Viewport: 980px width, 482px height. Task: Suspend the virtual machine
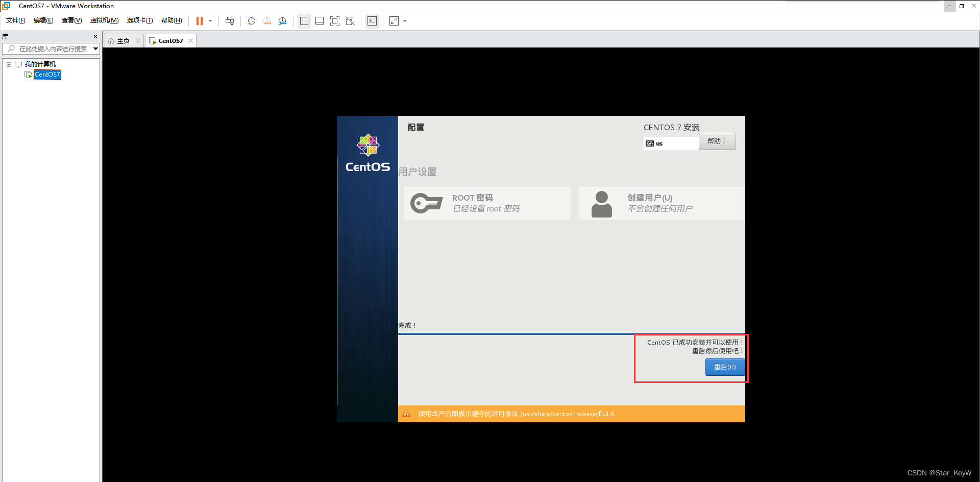coord(200,21)
